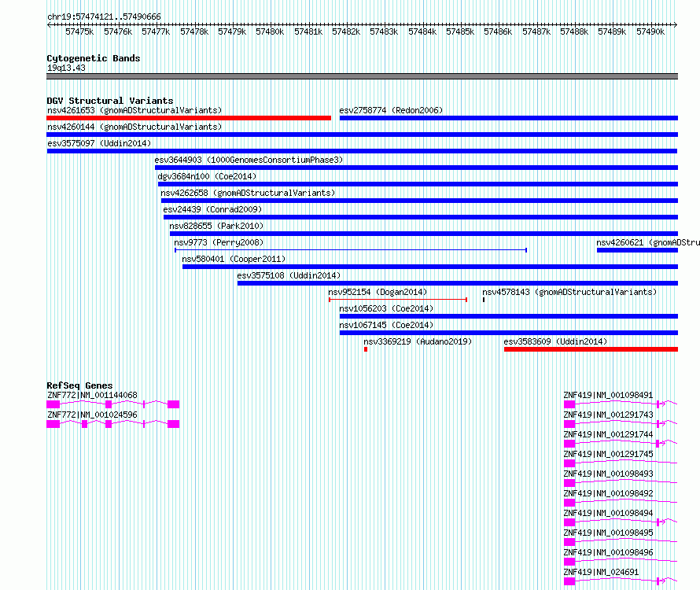Click the Cytogenetic Bands track heading
This screenshot has height=590, width=700.
[x=94, y=58]
